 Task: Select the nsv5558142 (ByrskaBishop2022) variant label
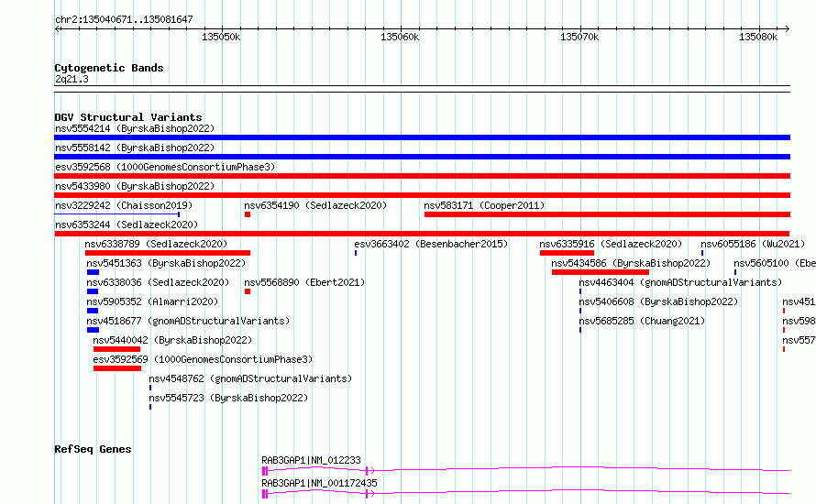coord(135,148)
